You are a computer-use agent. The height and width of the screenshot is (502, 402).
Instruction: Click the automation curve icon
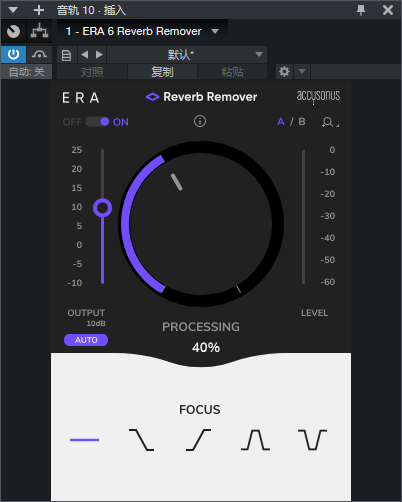point(39,54)
